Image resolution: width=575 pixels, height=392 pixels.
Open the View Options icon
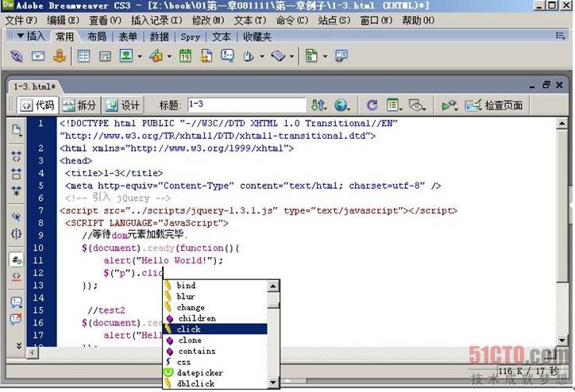tap(394, 106)
